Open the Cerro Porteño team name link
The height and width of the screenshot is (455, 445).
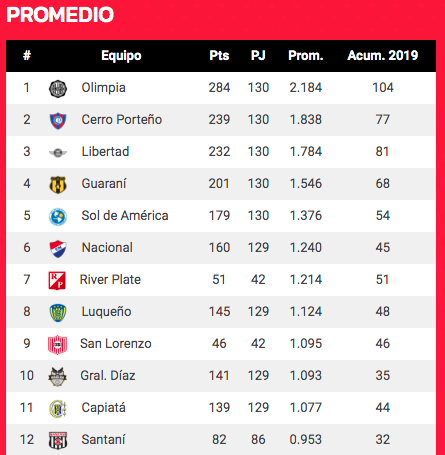[122, 120]
